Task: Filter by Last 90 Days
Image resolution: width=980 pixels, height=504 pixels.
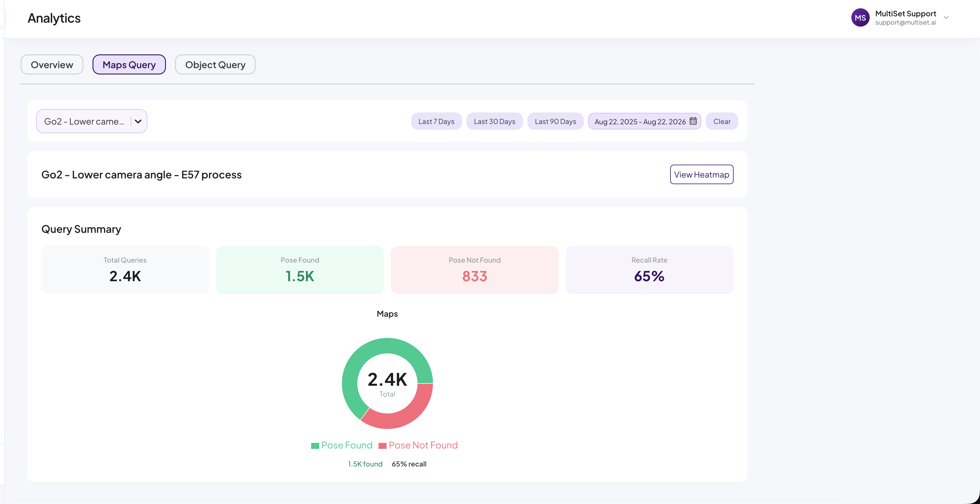Action: 555,121
